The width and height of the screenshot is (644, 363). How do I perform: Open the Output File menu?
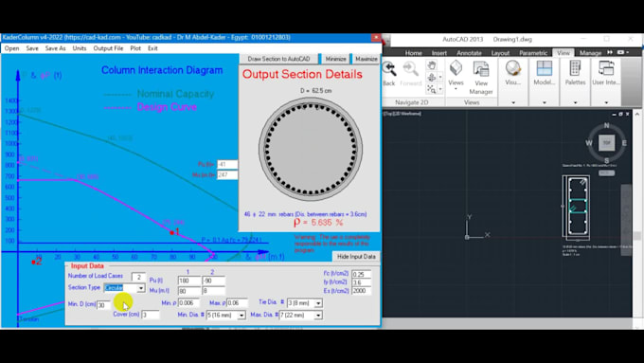point(108,48)
